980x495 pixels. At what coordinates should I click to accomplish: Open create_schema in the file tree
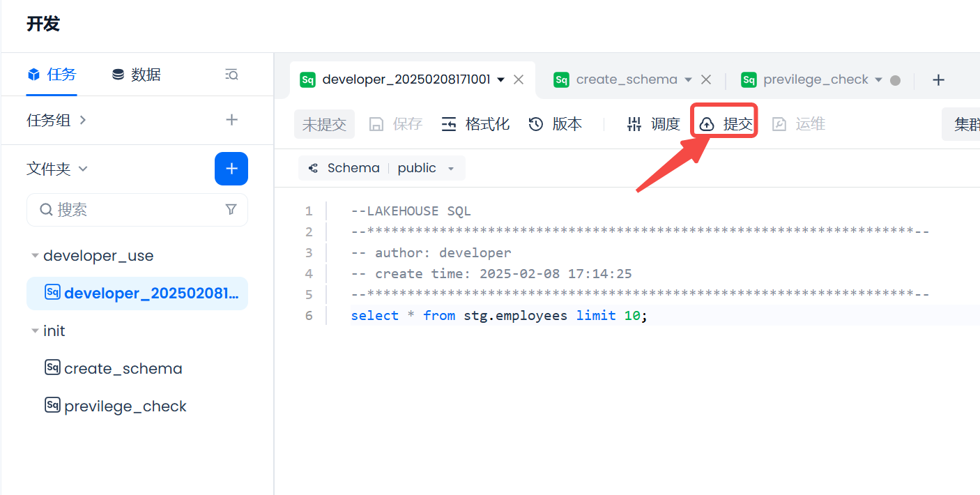[x=123, y=368]
